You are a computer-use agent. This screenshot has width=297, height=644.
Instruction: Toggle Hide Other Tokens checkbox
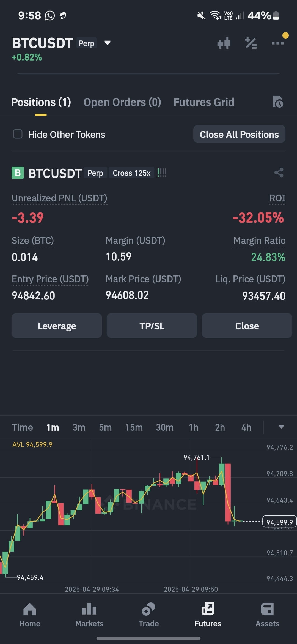18,134
